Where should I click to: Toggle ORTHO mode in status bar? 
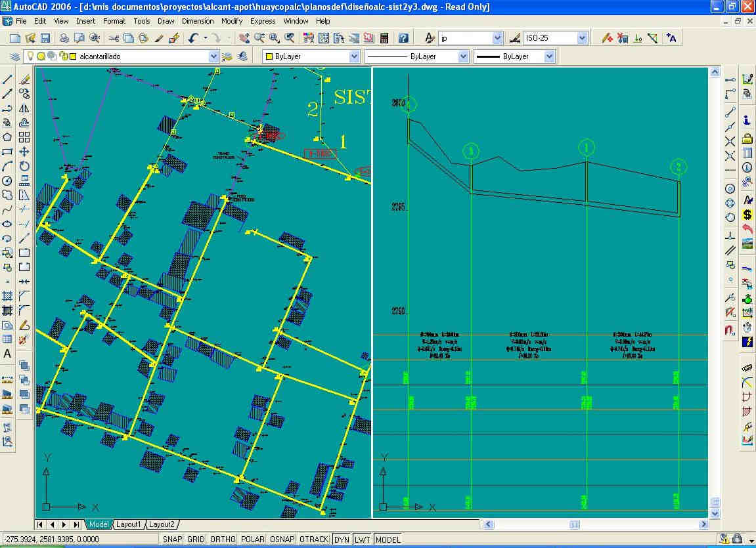click(x=223, y=539)
